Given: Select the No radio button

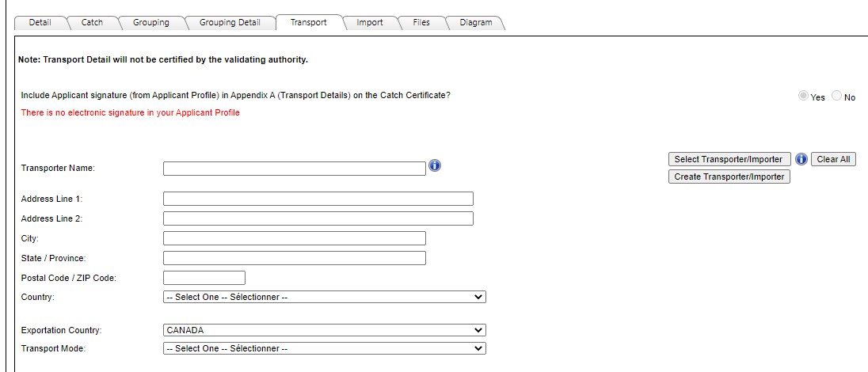Looking at the screenshot, I should point(836,97).
